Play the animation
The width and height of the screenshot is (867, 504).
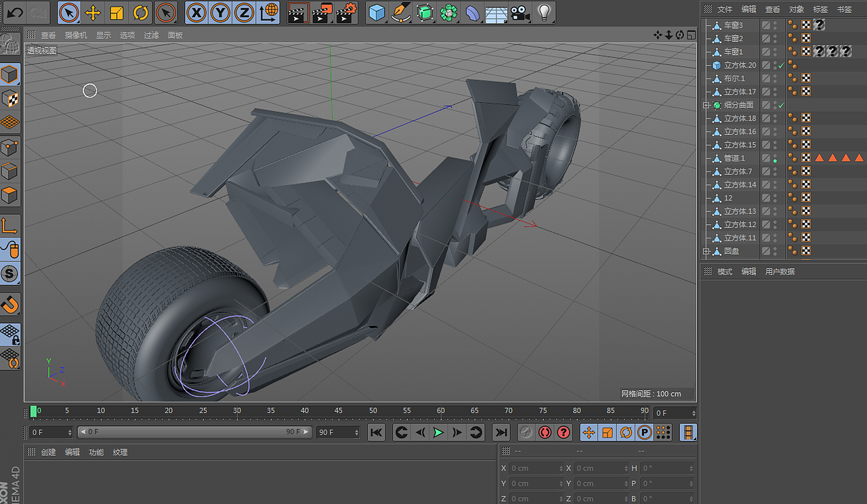pos(438,432)
